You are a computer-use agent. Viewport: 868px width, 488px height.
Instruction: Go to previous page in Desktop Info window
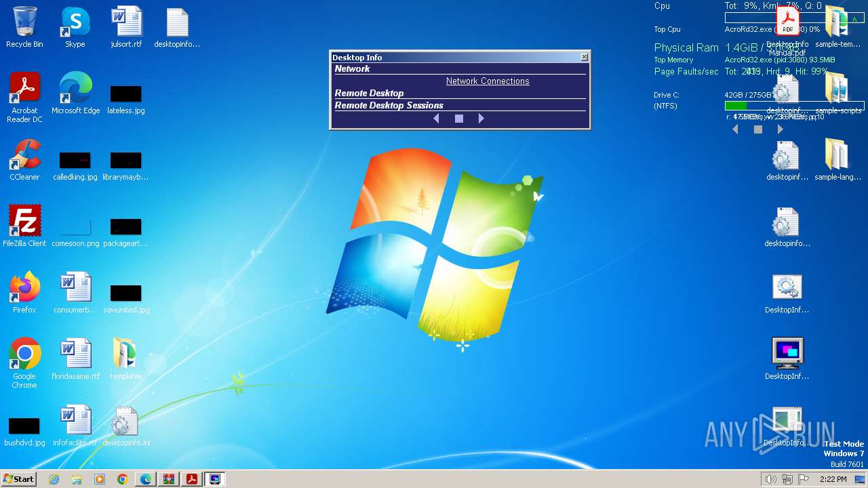click(436, 119)
